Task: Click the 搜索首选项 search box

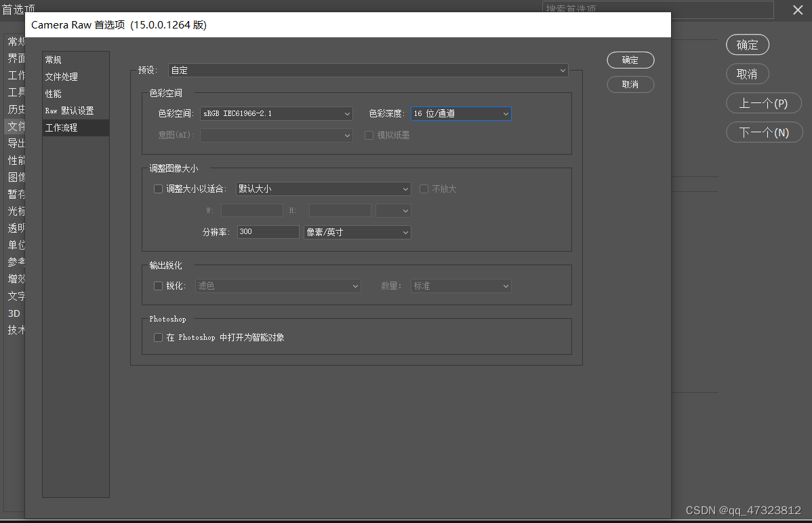Action: tap(657, 9)
